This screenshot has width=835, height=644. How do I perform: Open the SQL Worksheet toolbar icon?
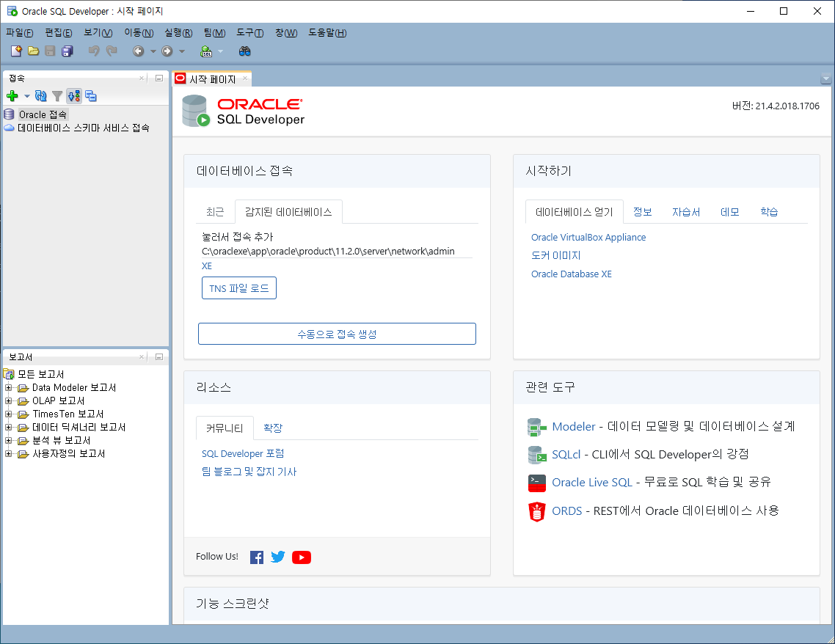tap(206, 51)
